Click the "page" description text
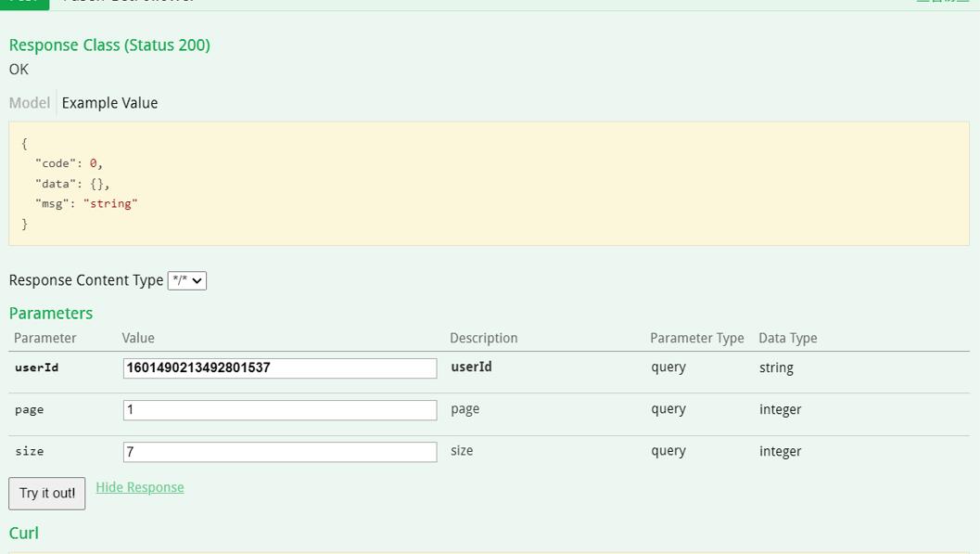Image resolution: width=980 pixels, height=554 pixels. (465, 409)
